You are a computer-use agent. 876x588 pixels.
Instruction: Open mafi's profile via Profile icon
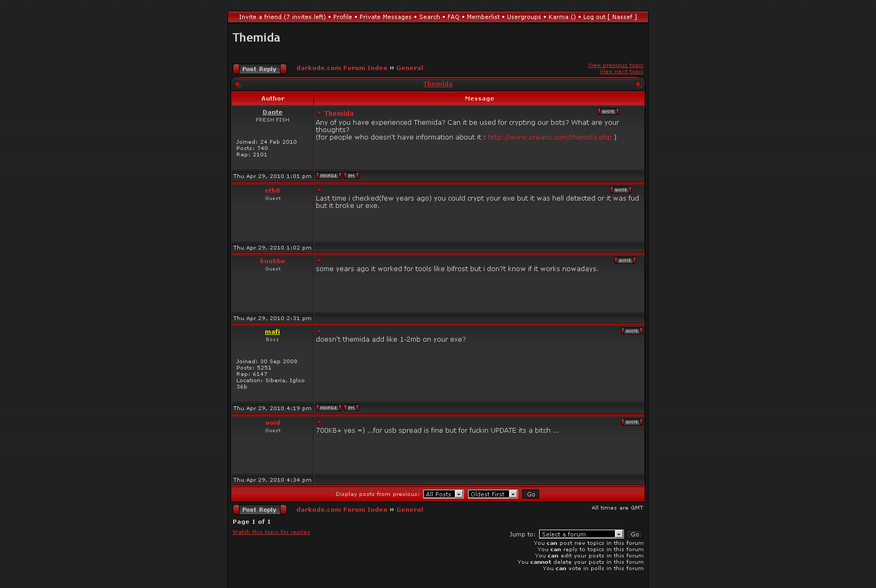[x=328, y=408]
